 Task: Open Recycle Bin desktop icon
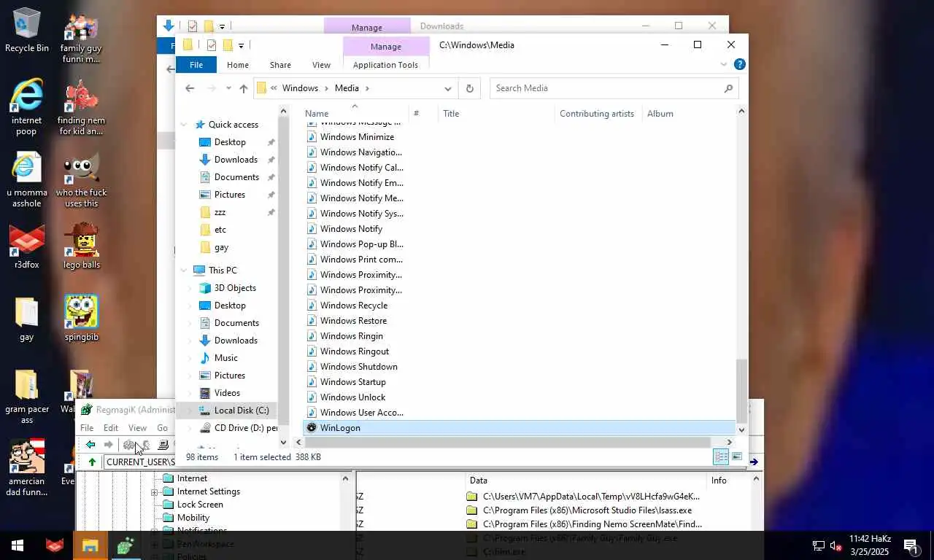[x=27, y=31]
